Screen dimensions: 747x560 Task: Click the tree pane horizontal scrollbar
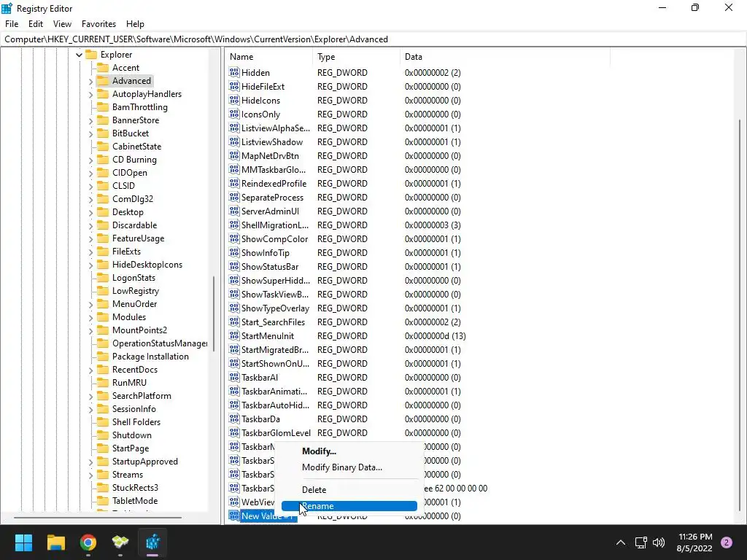pyautogui.click(x=98, y=517)
